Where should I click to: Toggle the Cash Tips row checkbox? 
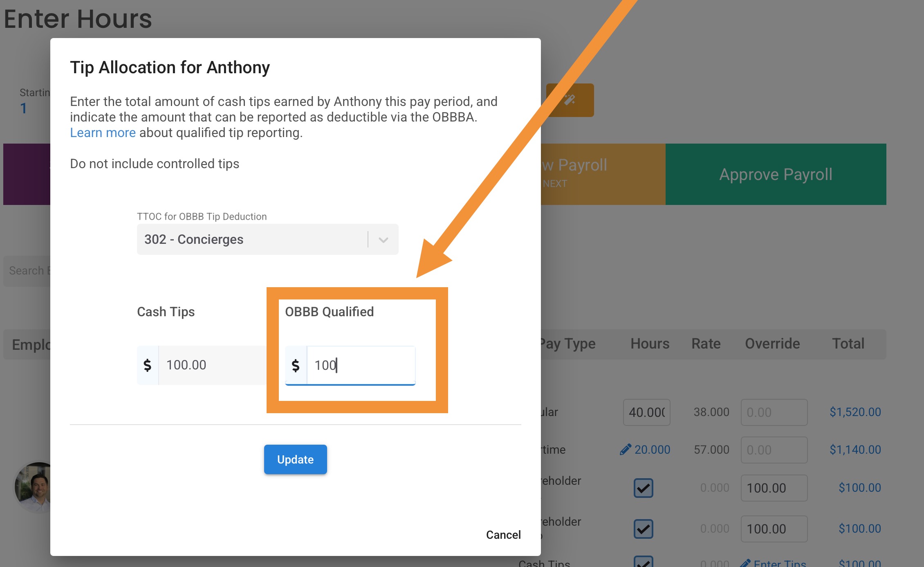[643, 562]
